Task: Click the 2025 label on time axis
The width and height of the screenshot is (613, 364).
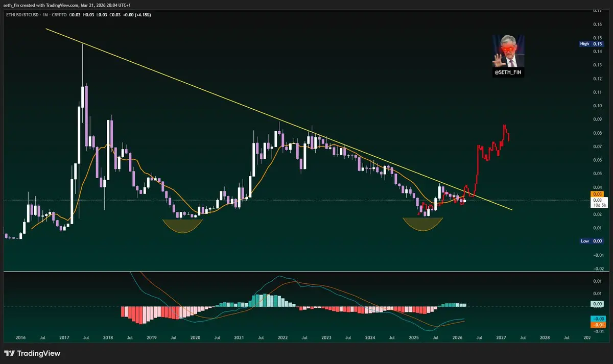Action: click(x=414, y=338)
